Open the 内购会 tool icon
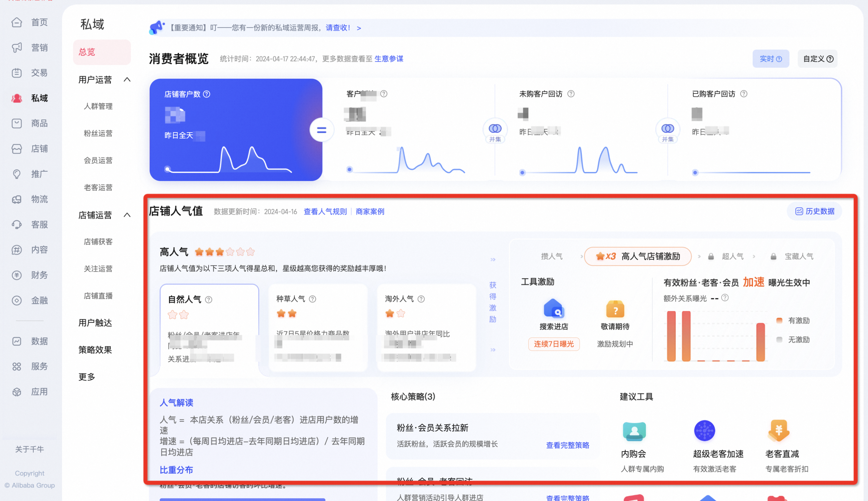This screenshot has width=868, height=501. [634, 432]
